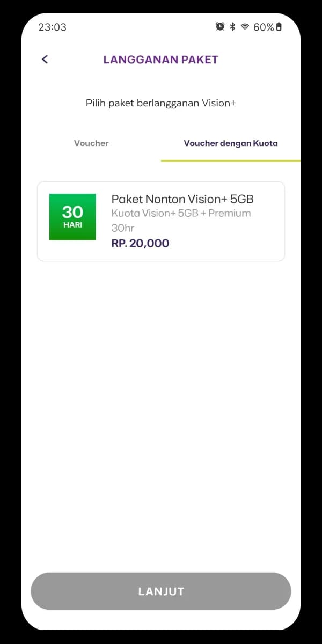The height and width of the screenshot is (644, 322).
Task: Click the HARI label on the green badge
Action: point(72,225)
